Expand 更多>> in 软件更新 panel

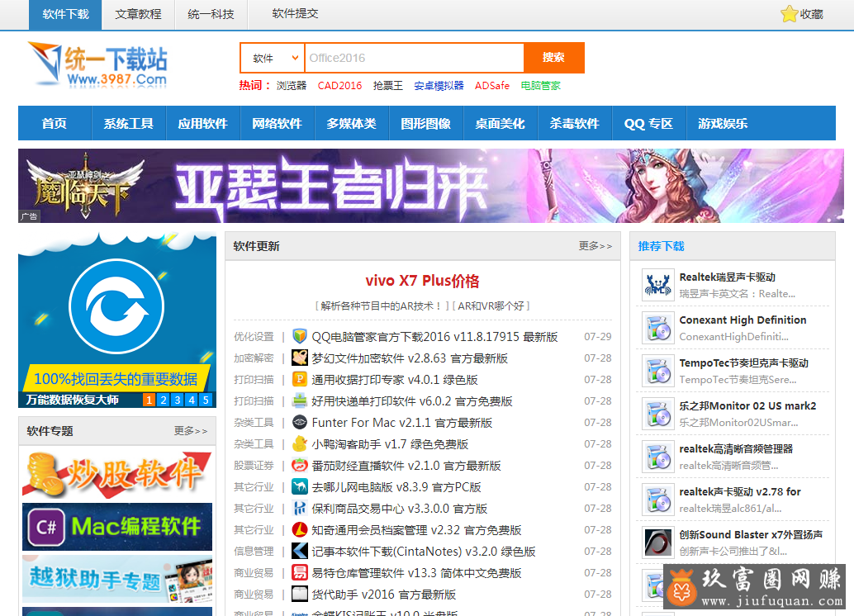click(x=595, y=246)
